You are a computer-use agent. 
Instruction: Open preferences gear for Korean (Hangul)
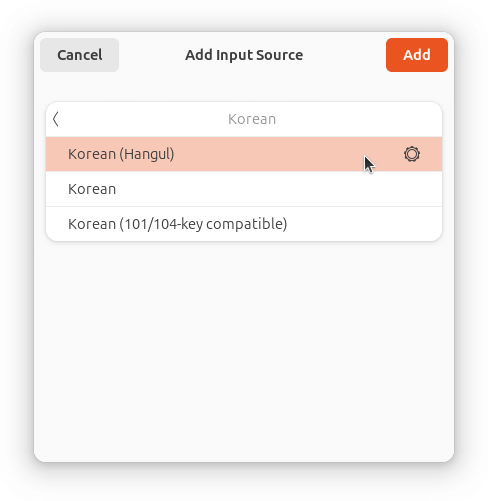412,154
